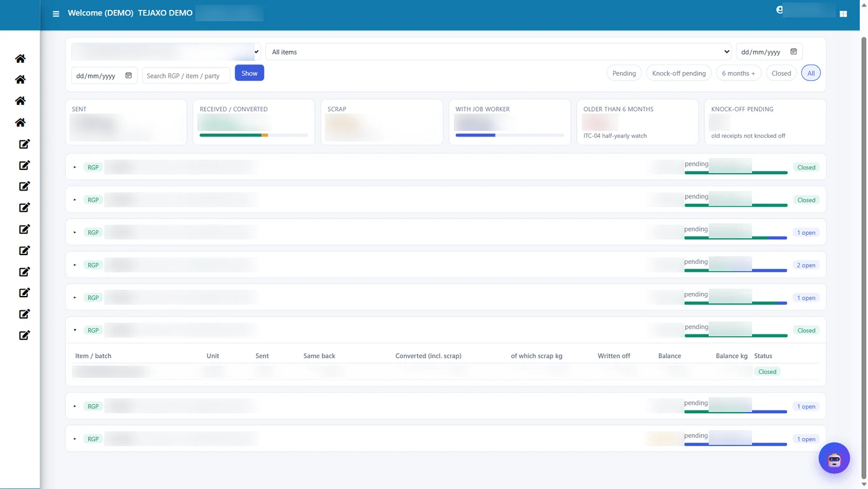
Task: Expand the RGP row marked 2 open
Action: click(75, 265)
